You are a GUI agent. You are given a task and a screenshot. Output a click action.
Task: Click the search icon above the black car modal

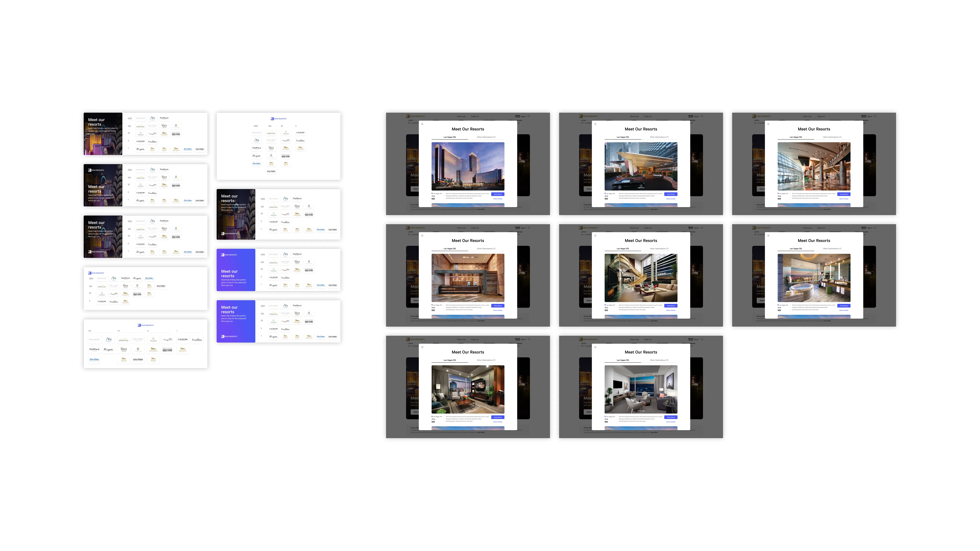[x=702, y=116]
